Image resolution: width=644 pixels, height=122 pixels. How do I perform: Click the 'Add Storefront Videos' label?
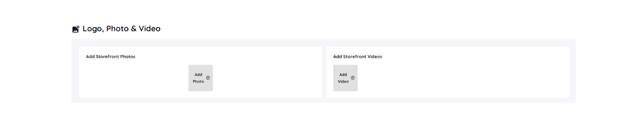(358, 57)
